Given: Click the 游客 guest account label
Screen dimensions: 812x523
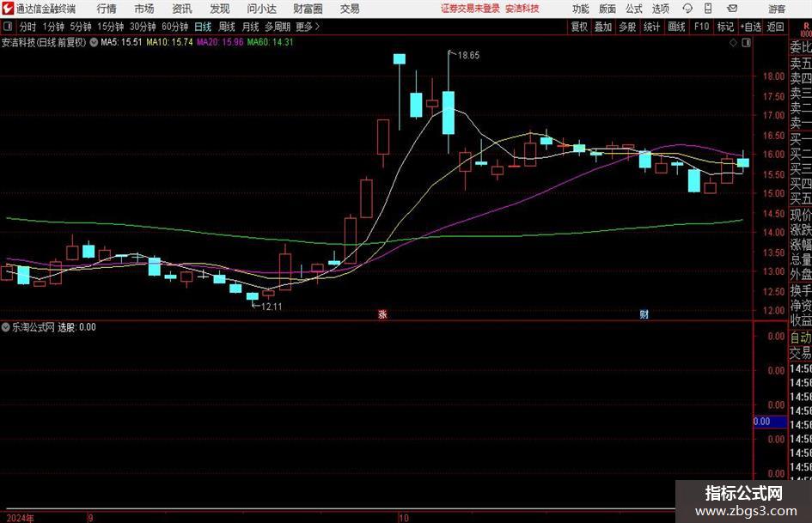Looking at the screenshot, I should point(777,9).
